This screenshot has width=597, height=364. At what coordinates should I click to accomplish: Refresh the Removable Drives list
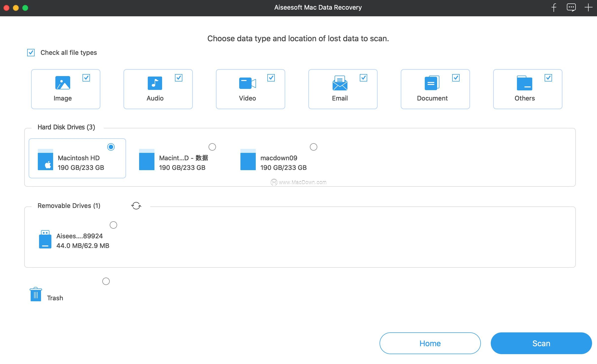point(136,205)
